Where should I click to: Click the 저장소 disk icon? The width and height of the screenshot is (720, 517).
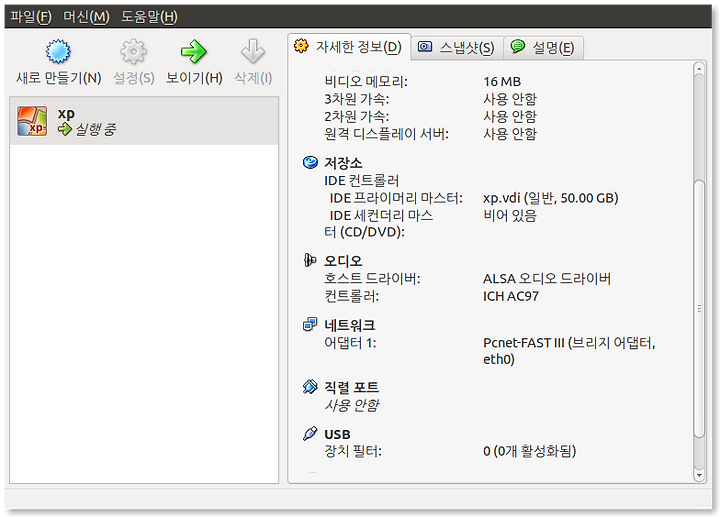coord(310,163)
